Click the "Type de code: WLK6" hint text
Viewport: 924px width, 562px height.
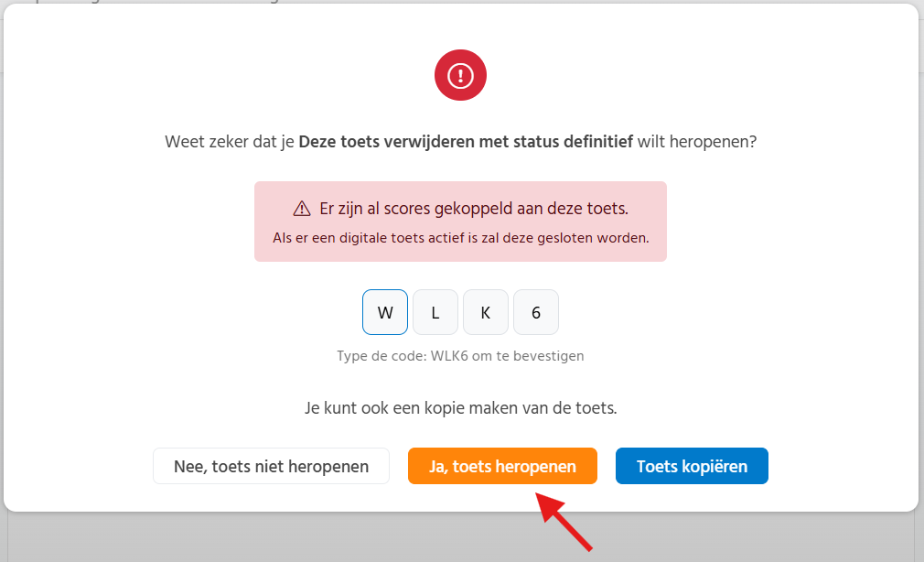[x=460, y=356]
